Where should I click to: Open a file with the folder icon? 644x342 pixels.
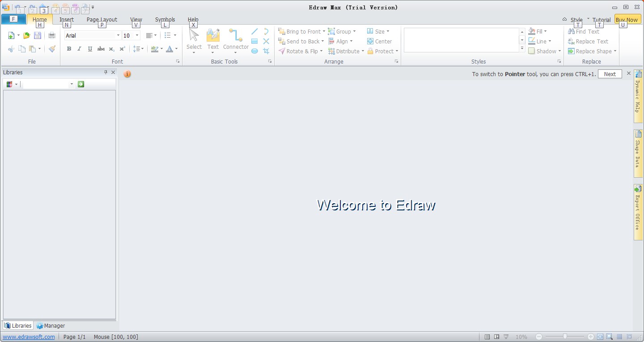tap(26, 36)
